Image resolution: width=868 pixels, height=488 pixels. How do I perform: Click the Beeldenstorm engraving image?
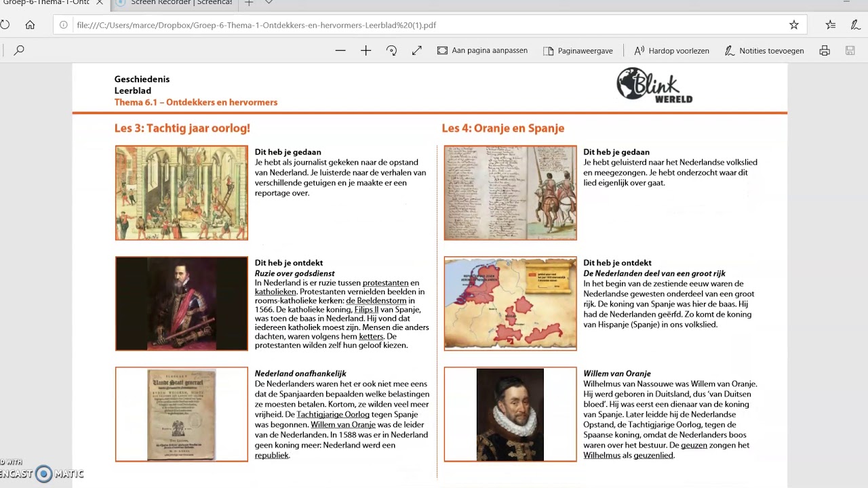[x=182, y=192]
